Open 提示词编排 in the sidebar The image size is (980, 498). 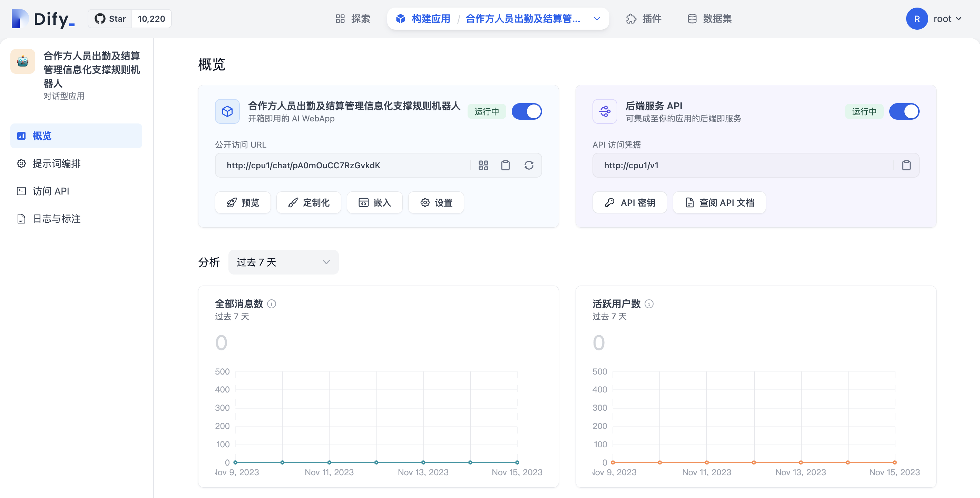(x=56, y=163)
